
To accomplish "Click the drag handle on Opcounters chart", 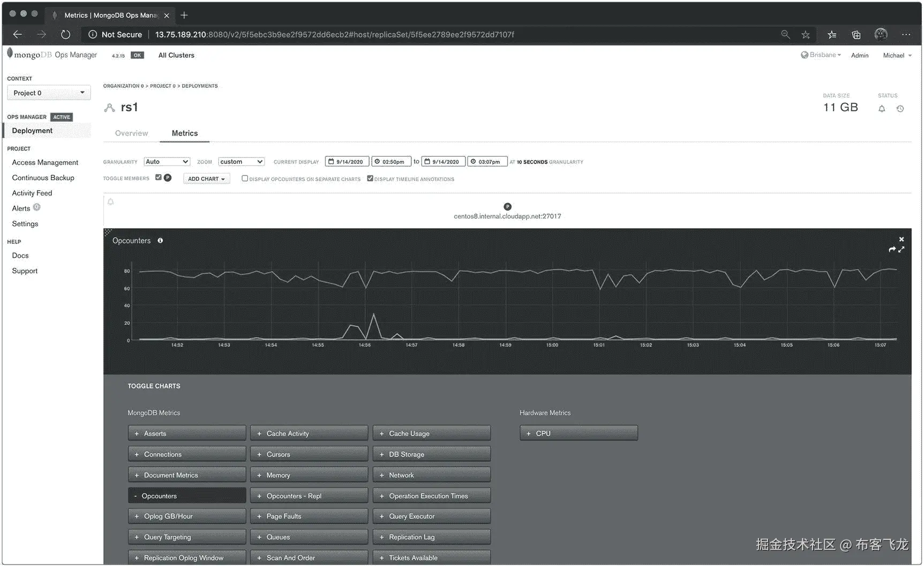I will [x=108, y=232].
